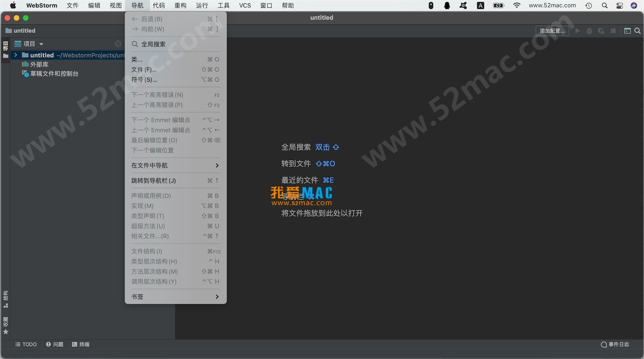Click the 转到文件 shortcut hint text
644x359 pixels.
[308, 164]
